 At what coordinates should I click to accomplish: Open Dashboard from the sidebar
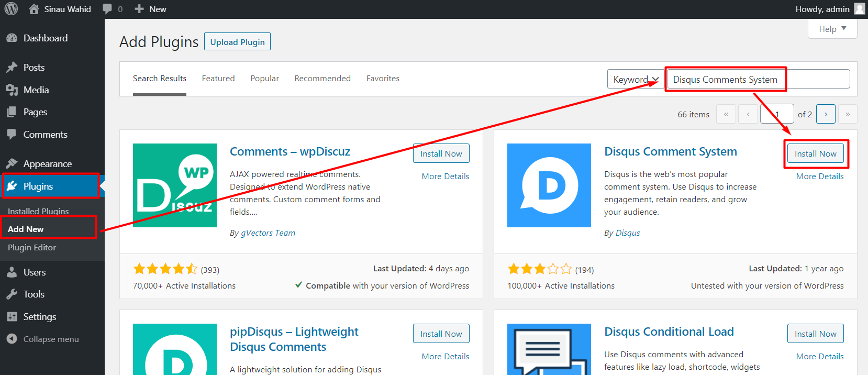(45, 38)
